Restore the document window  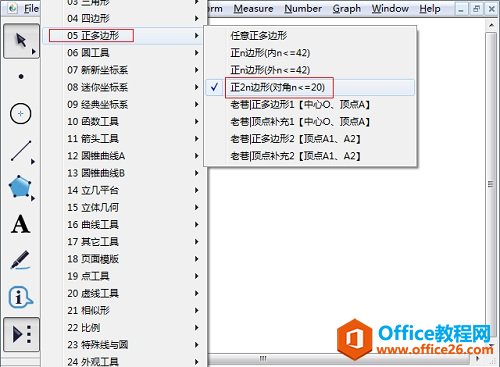(476, 9)
